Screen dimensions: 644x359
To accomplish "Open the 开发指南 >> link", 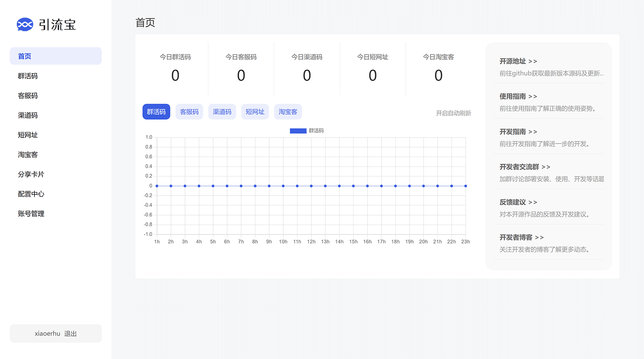I will click(518, 132).
